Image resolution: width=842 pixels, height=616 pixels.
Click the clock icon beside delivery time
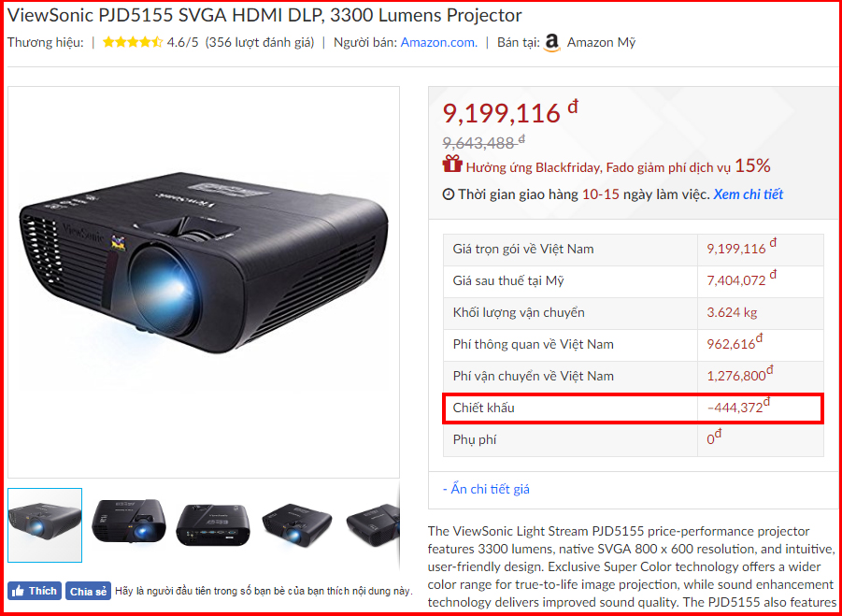(449, 194)
